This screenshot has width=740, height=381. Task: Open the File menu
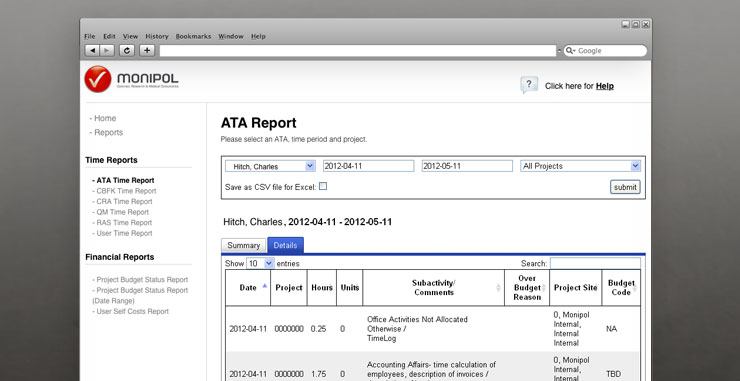point(90,36)
